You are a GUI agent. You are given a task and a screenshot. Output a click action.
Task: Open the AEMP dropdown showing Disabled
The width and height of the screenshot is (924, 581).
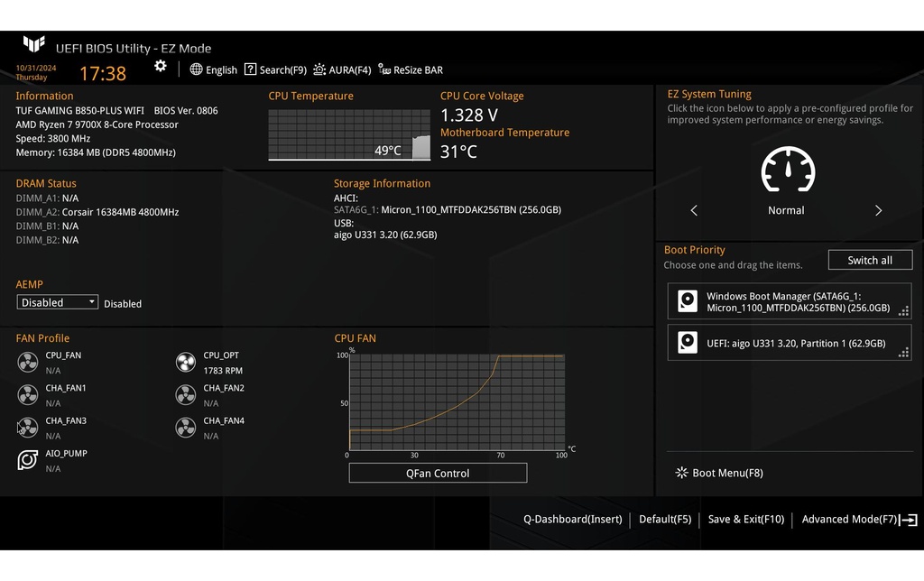pos(57,301)
